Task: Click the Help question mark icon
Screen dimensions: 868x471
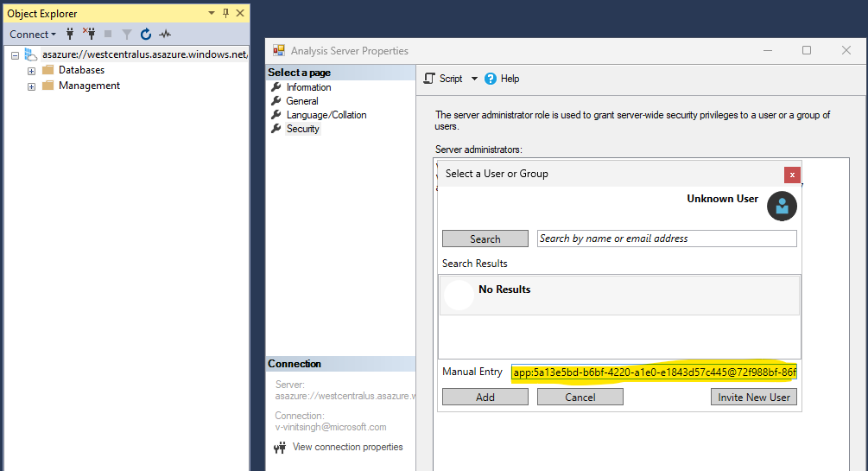Action: 491,79
